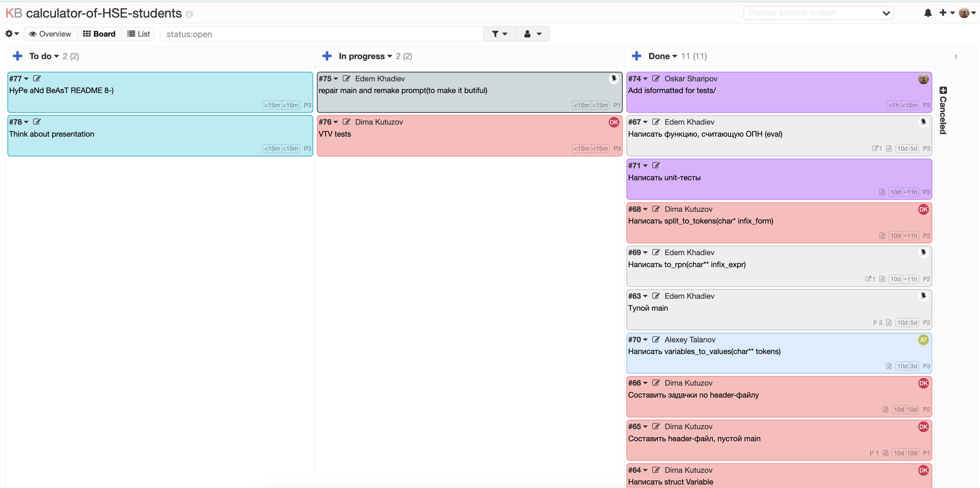Add a task to Done column
Image resolution: width=980 pixels, height=488 pixels.
(x=637, y=56)
